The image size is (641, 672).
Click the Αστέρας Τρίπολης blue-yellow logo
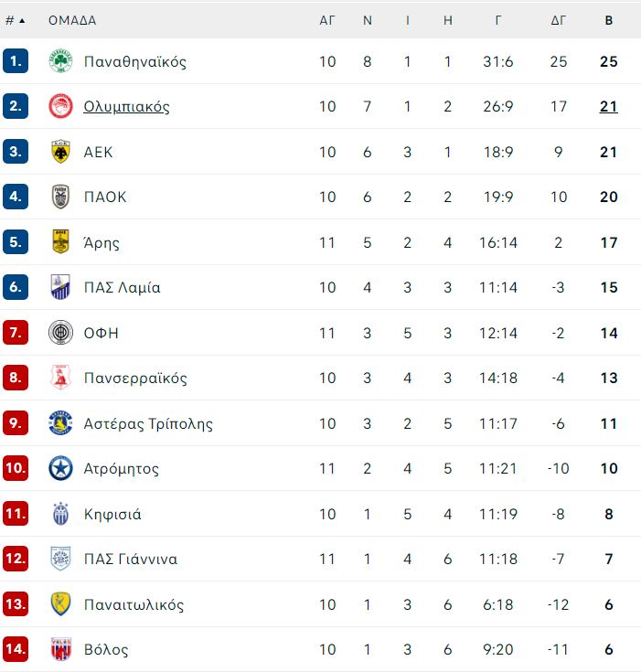point(60,423)
